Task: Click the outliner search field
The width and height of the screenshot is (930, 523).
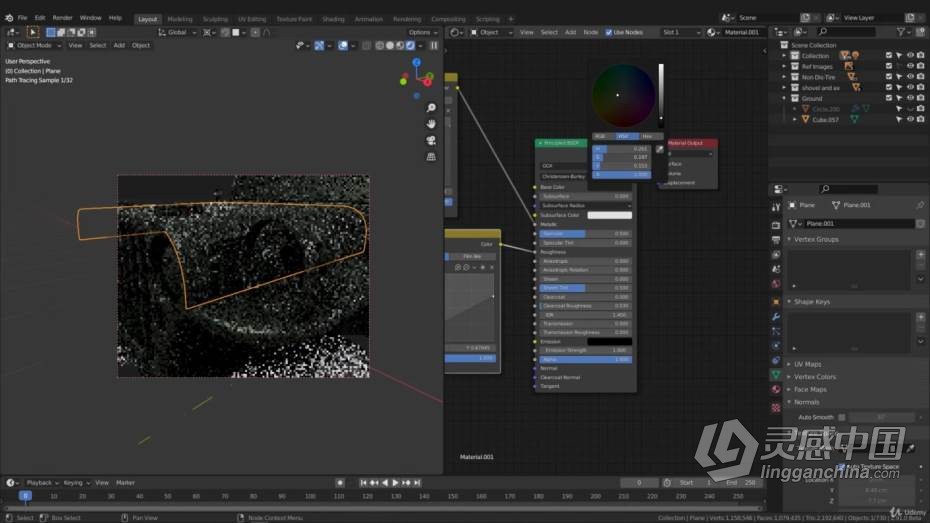Action: tap(845, 31)
